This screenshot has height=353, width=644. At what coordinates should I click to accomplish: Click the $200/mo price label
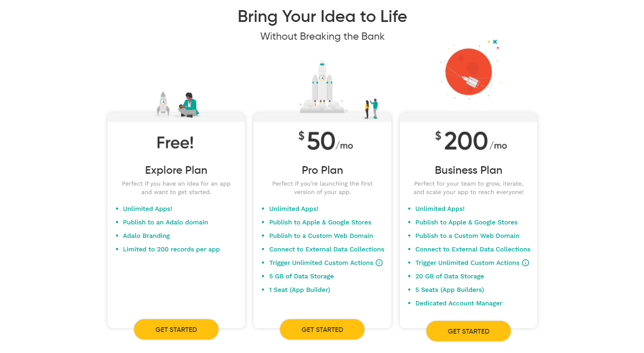(x=471, y=141)
